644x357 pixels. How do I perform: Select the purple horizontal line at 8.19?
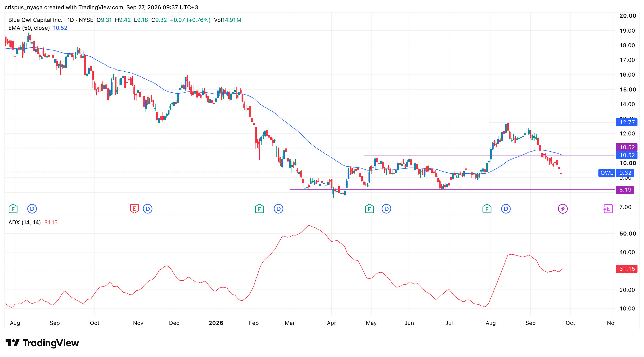click(x=452, y=190)
